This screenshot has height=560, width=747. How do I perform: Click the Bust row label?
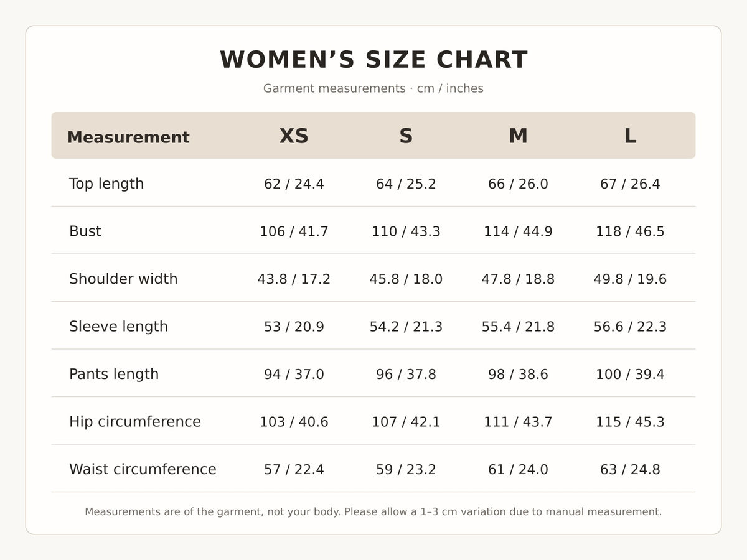pyautogui.click(x=85, y=231)
